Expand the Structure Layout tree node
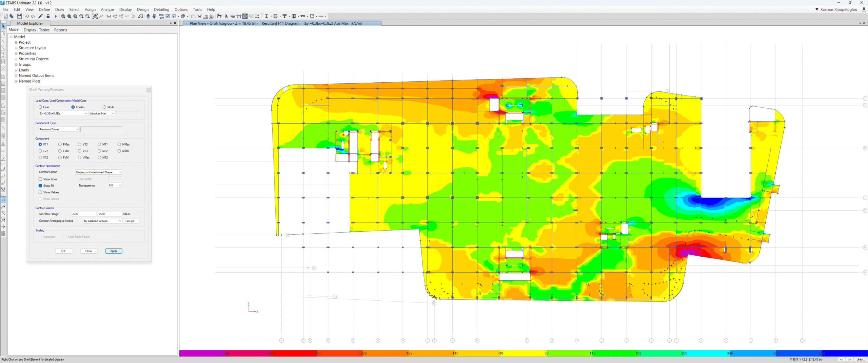 pos(16,48)
